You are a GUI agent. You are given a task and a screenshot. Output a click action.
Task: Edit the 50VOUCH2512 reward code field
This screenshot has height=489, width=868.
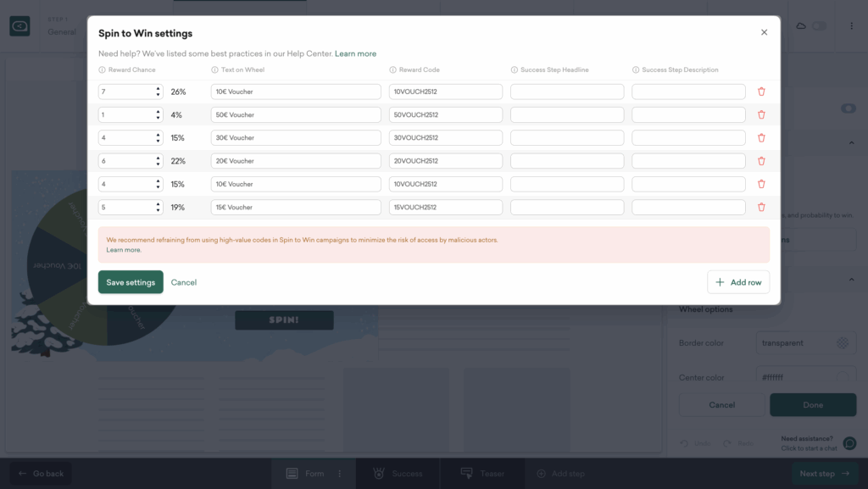446,114
